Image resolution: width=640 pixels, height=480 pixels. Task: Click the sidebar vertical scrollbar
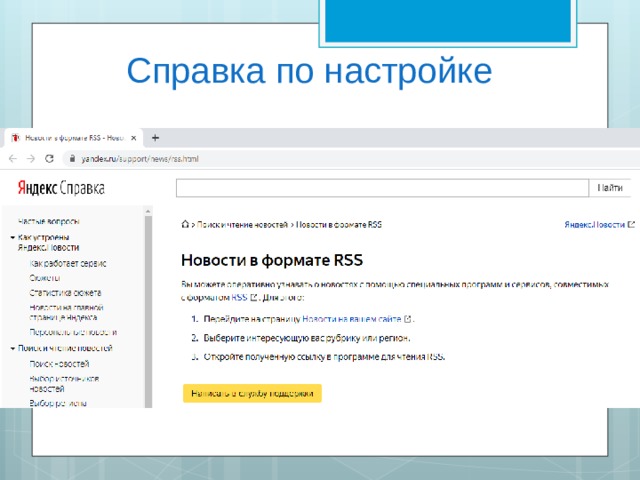pos(148,311)
